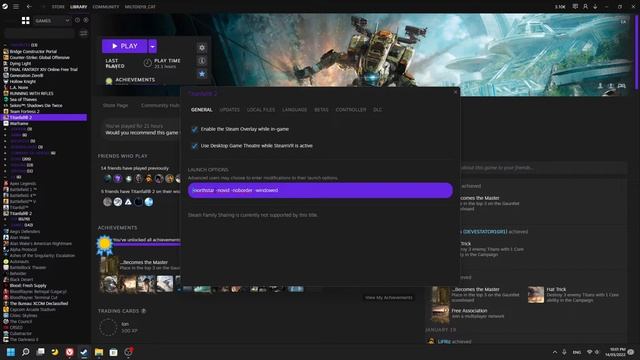Open the dropdown arrow next to PLAY
The image size is (640, 360).
pyautogui.click(x=153, y=47)
